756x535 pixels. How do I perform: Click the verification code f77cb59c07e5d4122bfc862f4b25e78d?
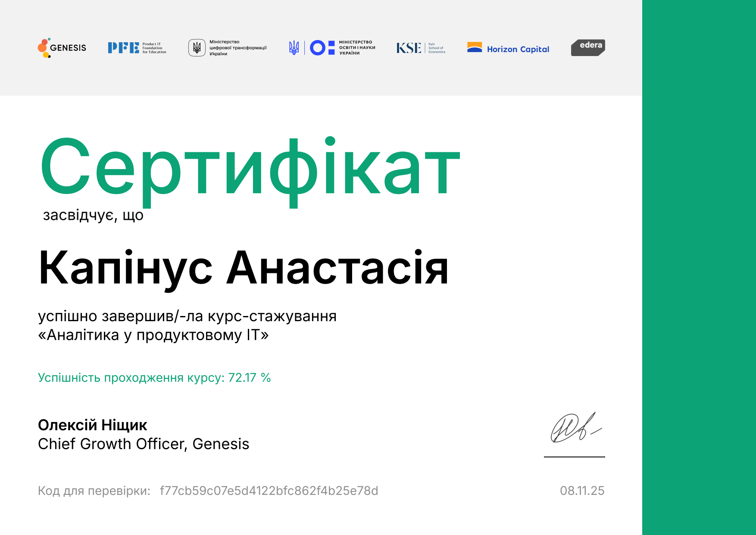(269, 491)
